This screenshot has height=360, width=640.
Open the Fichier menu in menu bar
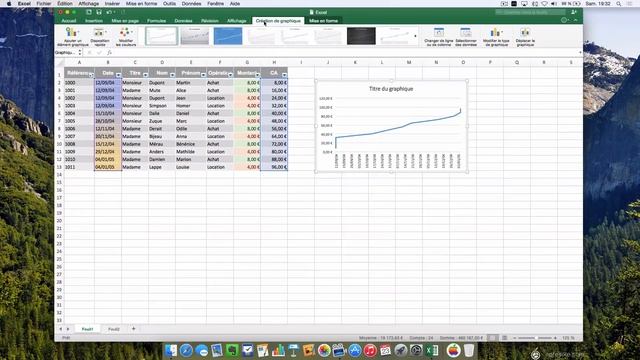44,4
